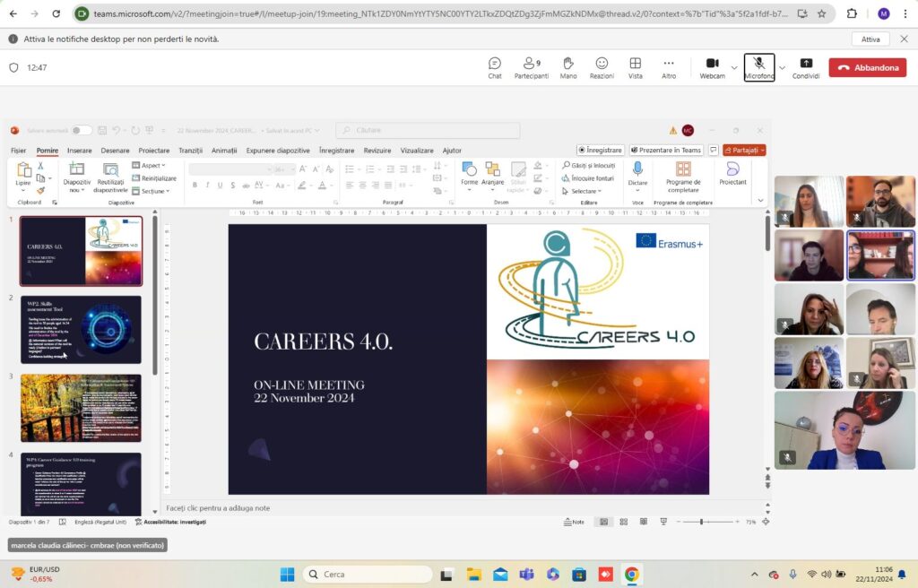Viewport: 918px width, 588px height.
Task: Open the Teams Chat panel
Action: point(495,68)
